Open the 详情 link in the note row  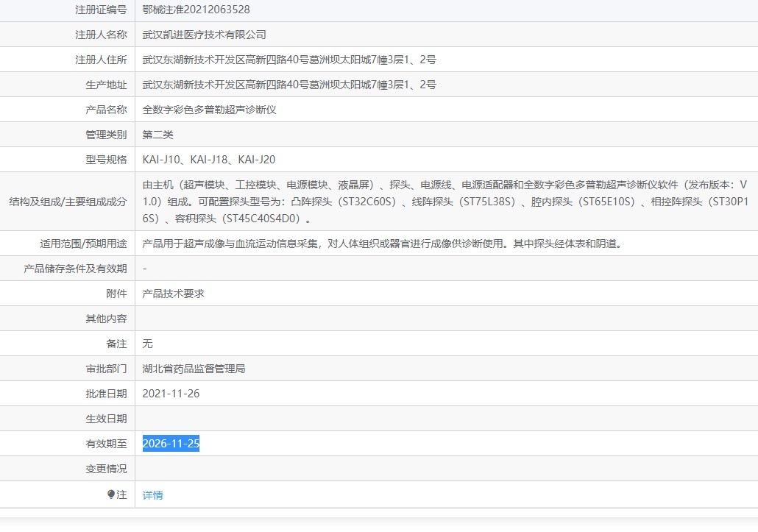point(153,495)
